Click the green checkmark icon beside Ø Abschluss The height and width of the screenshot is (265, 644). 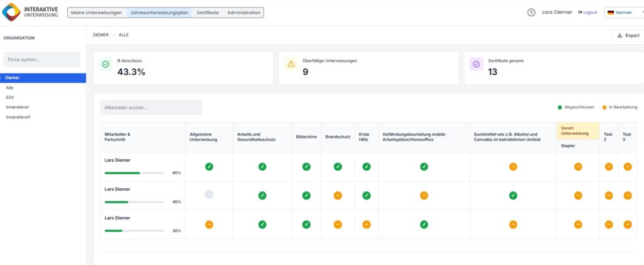[106, 64]
